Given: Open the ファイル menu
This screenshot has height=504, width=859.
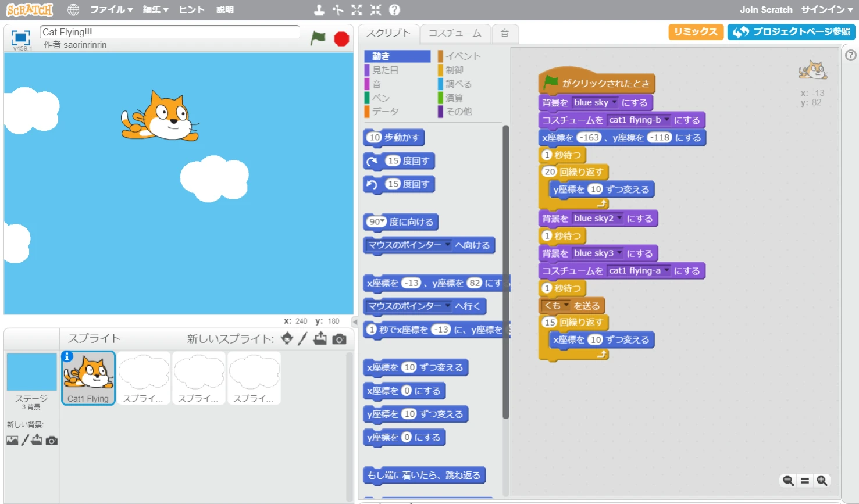Looking at the screenshot, I should click(x=111, y=10).
